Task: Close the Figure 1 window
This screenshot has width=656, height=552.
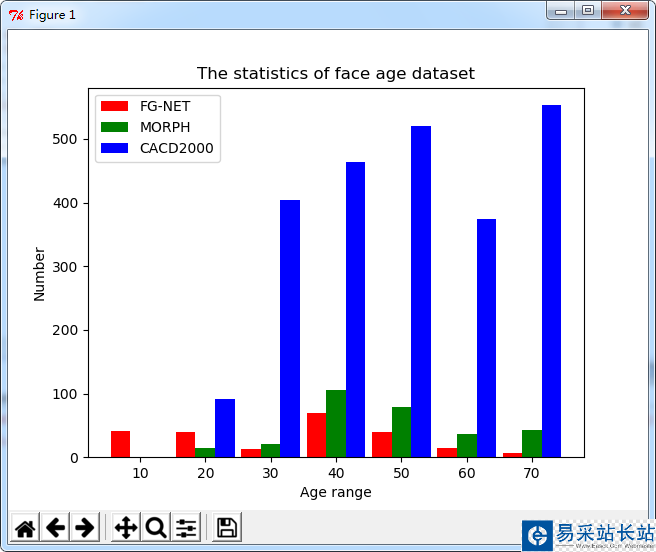Action: coord(625,11)
